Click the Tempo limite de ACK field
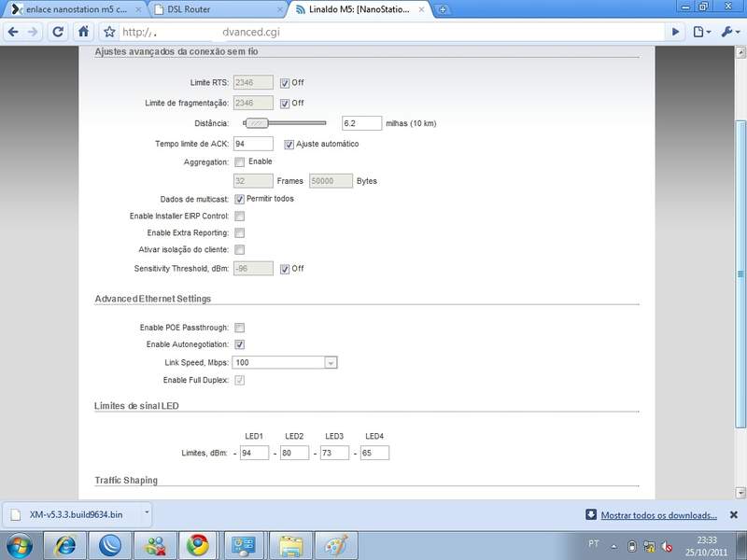 click(x=253, y=144)
